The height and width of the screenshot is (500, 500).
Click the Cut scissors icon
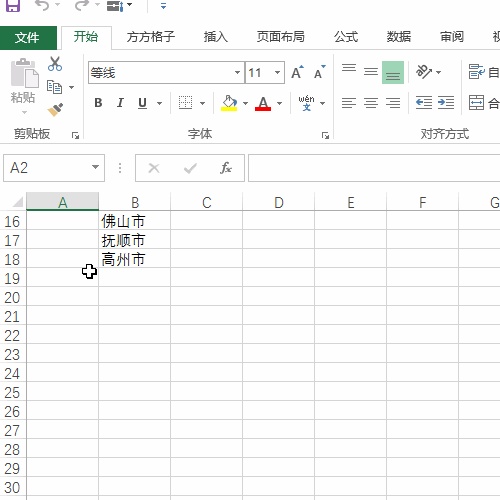55,64
